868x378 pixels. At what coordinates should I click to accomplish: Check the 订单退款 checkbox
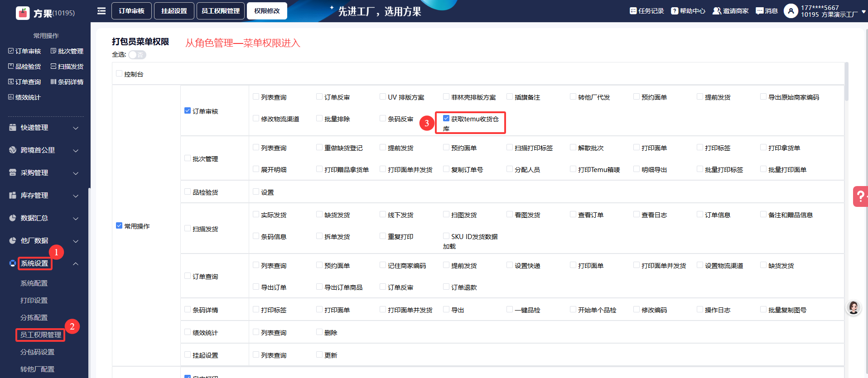pos(446,287)
